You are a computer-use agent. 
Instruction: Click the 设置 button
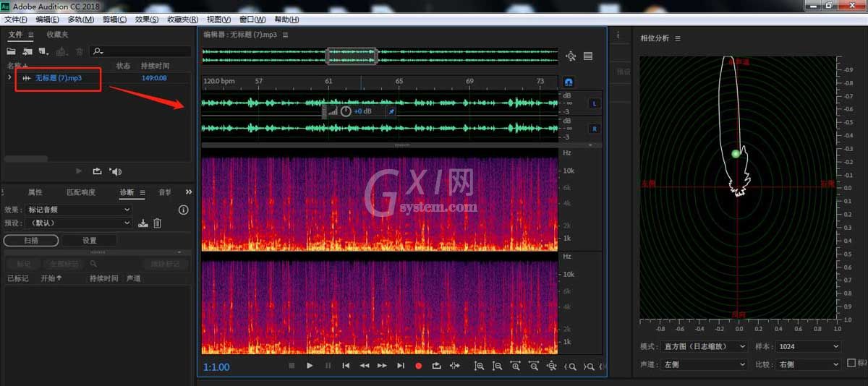(90, 240)
